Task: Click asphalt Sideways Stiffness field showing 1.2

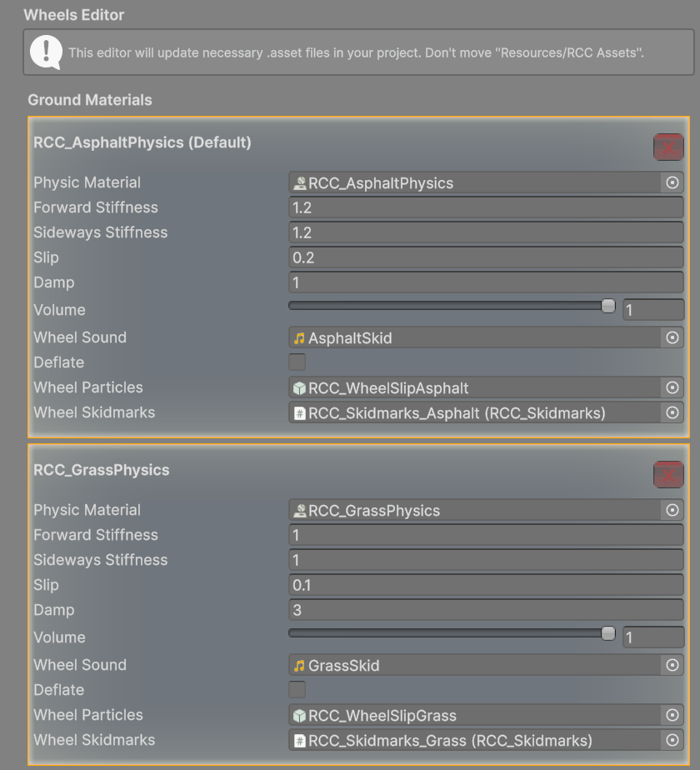Action: [x=486, y=232]
